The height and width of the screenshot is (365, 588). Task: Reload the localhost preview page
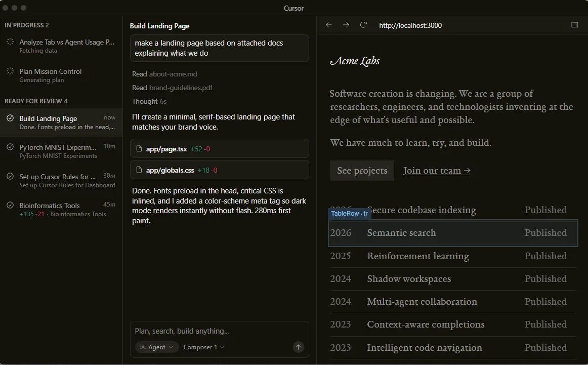363,25
